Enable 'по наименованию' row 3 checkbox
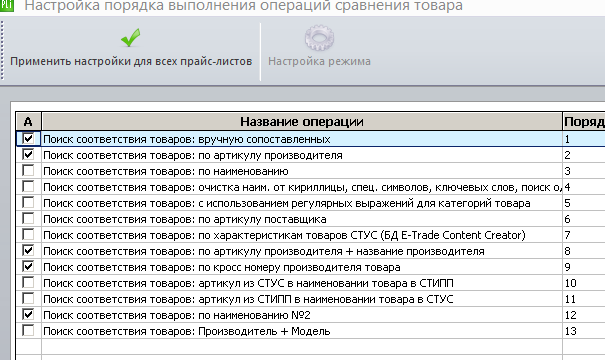This screenshot has height=360, width=605. tap(28, 171)
